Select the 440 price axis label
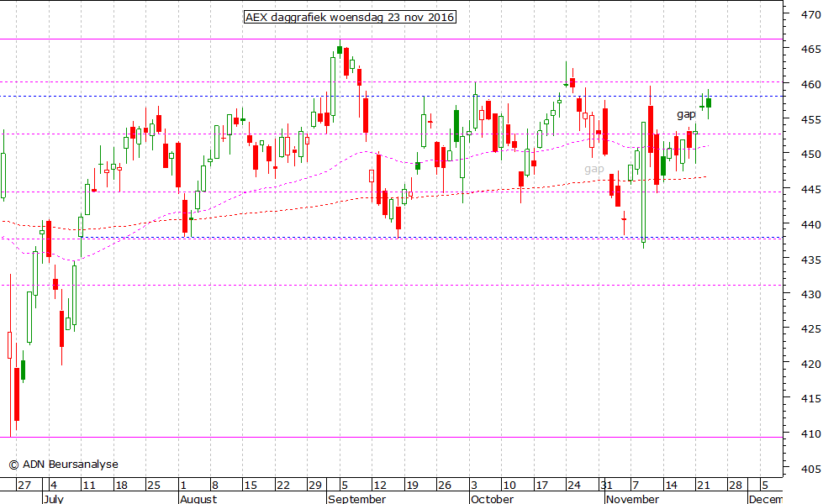The width and height of the screenshot is (823, 504). (x=811, y=224)
